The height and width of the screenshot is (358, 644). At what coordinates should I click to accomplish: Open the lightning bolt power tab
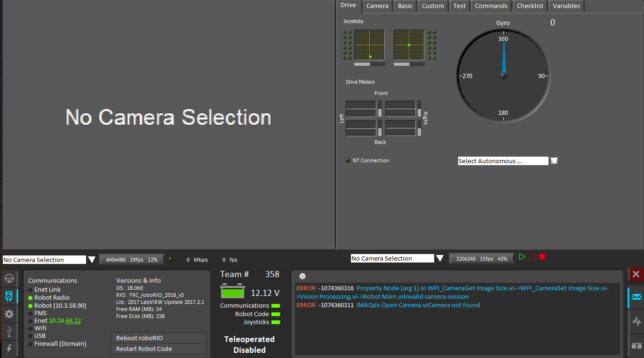[x=9, y=349]
